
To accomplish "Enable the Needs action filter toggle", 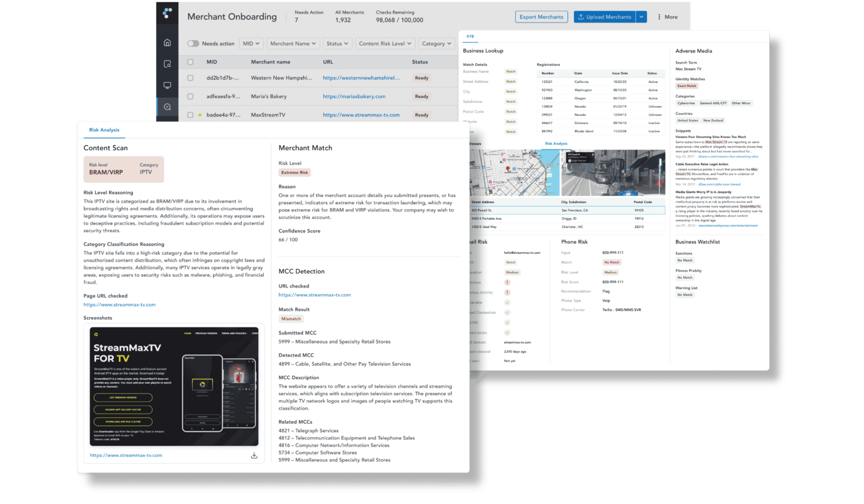I will [193, 43].
